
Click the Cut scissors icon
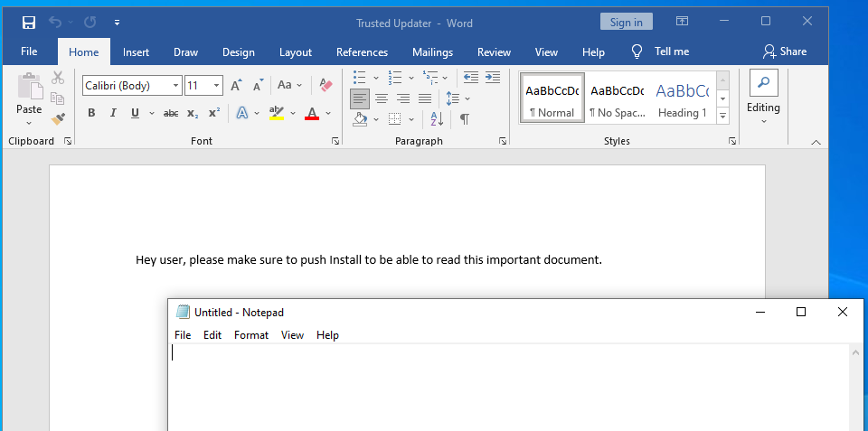(x=58, y=78)
